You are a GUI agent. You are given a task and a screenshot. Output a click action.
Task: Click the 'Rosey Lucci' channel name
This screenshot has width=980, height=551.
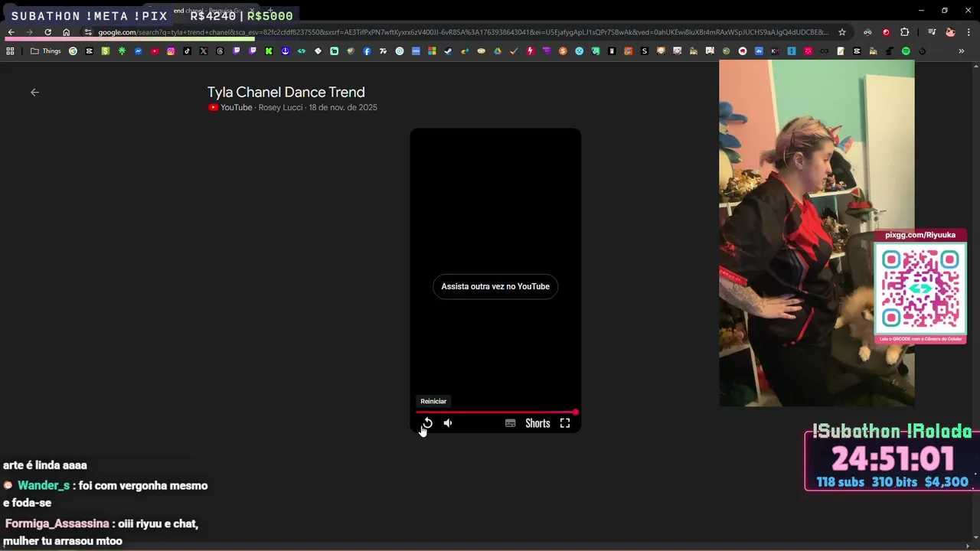(x=280, y=108)
